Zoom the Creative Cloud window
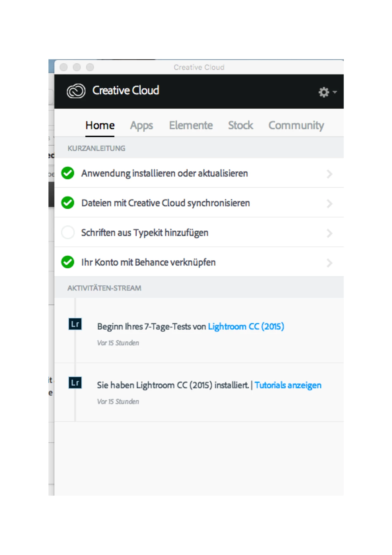Image resolution: width=392 pixels, height=555 pixels. pyautogui.click(x=90, y=67)
